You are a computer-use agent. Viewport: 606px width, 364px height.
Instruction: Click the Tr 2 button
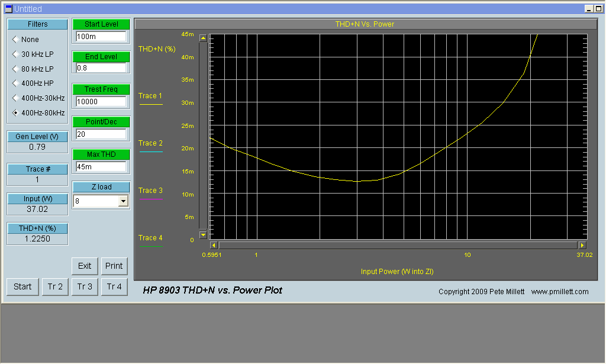click(x=55, y=286)
